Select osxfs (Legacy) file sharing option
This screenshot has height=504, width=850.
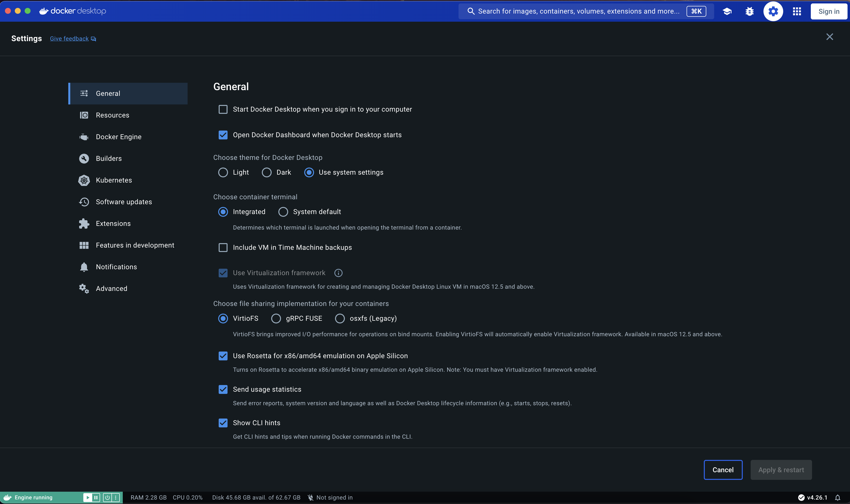tap(340, 319)
